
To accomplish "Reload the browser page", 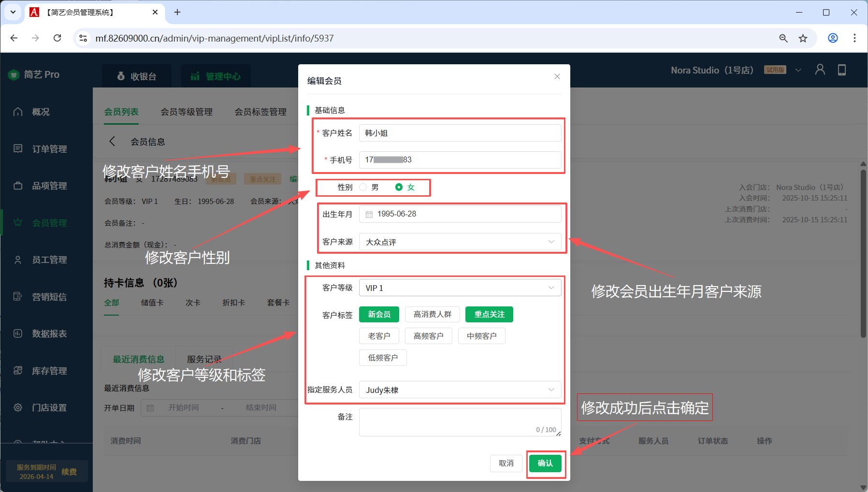I will click(57, 38).
